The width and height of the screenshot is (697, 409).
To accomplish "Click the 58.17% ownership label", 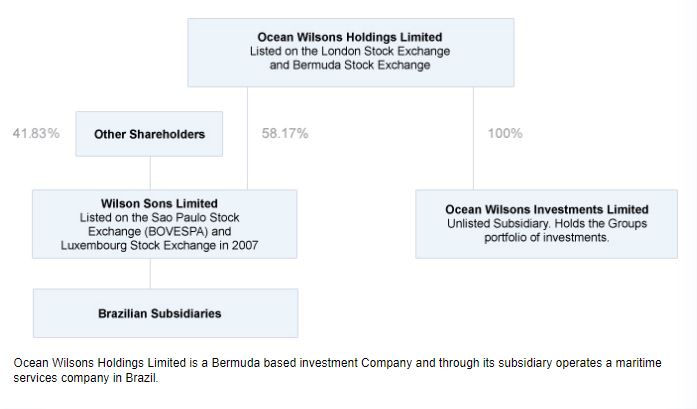I will click(x=285, y=133).
